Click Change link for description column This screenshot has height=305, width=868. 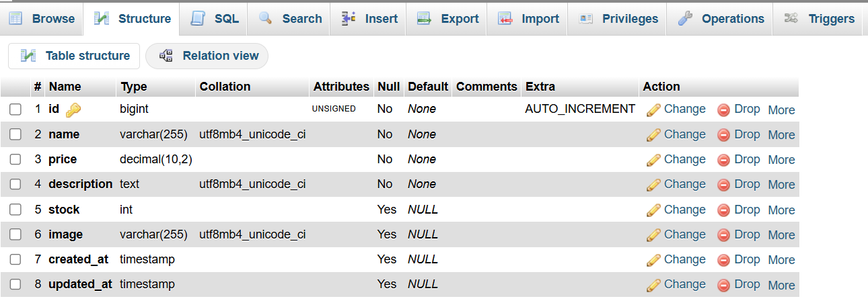click(x=684, y=184)
